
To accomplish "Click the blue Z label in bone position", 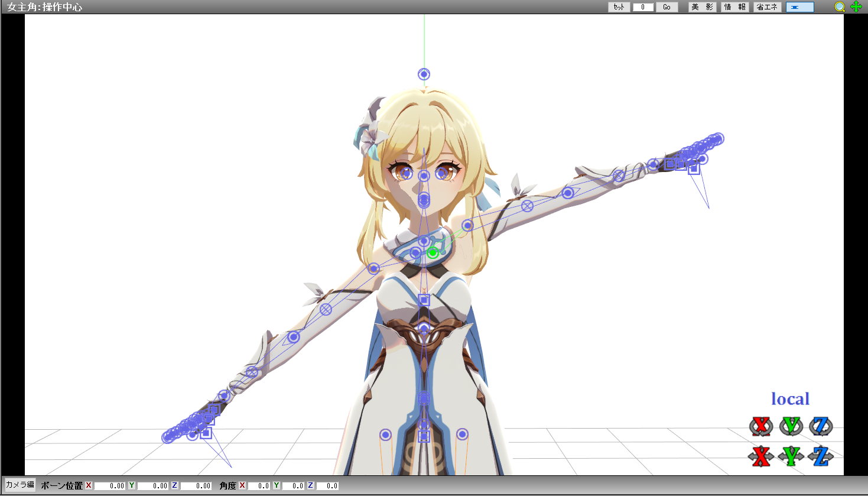I will 175,485.
